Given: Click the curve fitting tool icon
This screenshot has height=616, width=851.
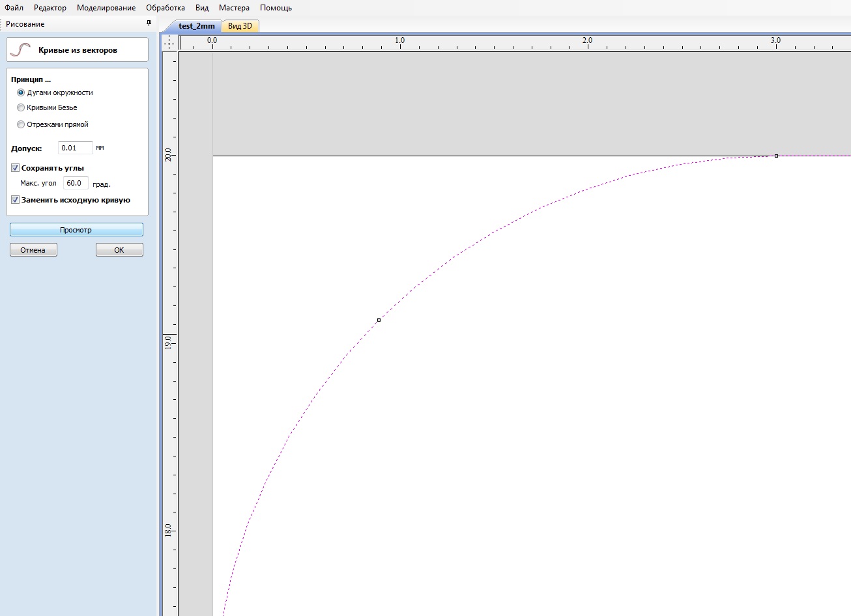Looking at the screenshot, I should pyautogui.click(x=21, y=49).
